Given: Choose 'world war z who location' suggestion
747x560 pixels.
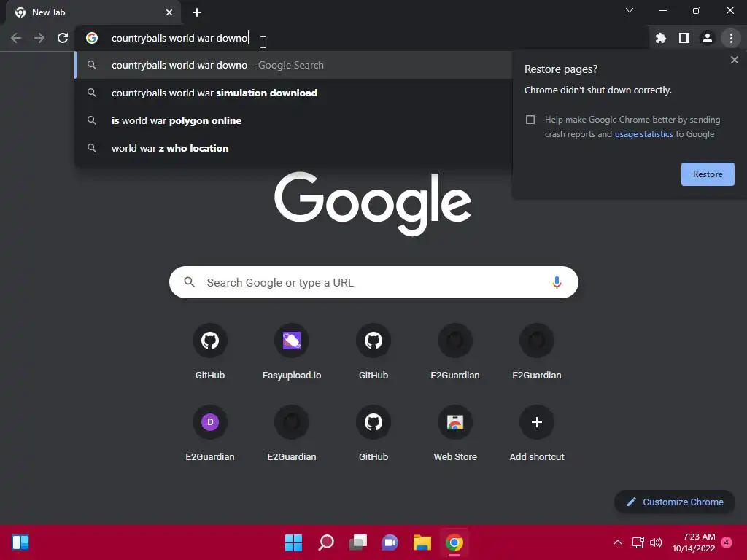Looking at the screenshot, I should 293,148.
